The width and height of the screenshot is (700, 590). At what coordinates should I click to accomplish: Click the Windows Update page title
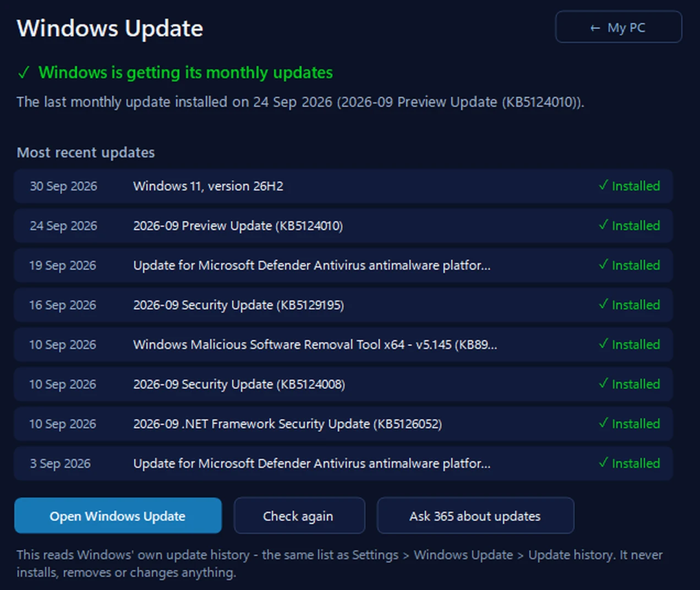click(x=110, y=29)
